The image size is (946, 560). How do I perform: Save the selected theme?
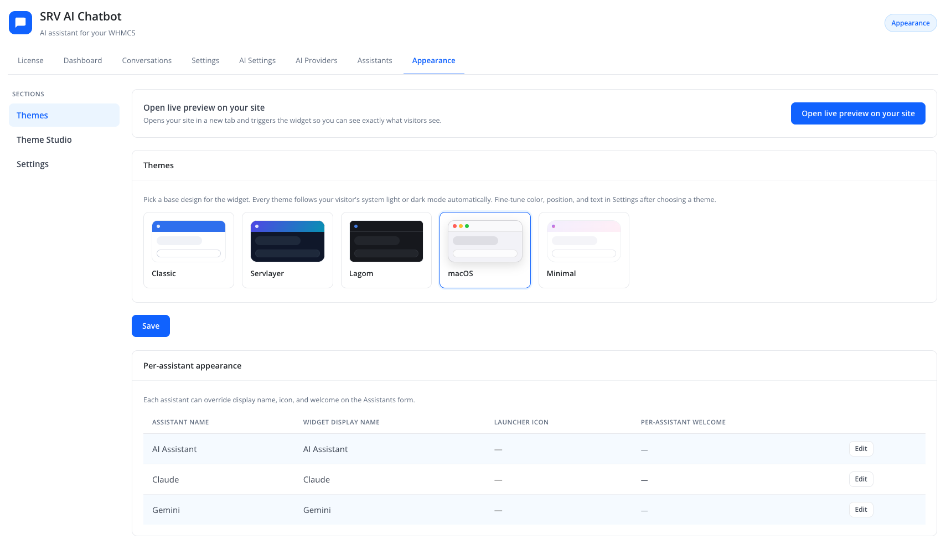151,326
